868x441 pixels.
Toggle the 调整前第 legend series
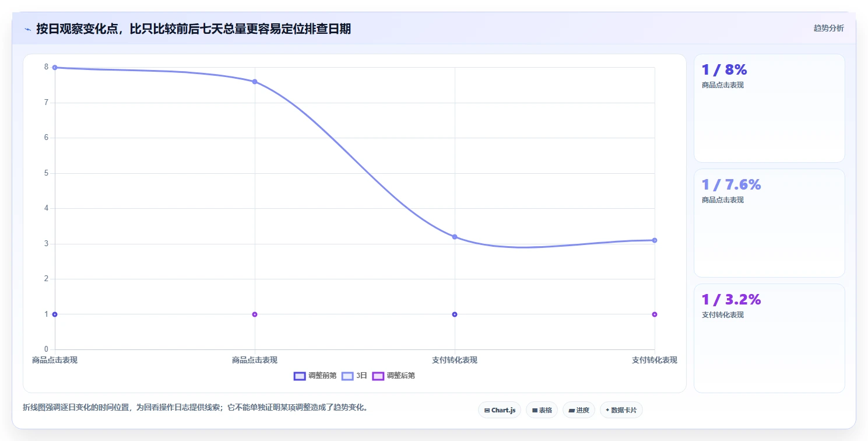(x=315, y=376)
